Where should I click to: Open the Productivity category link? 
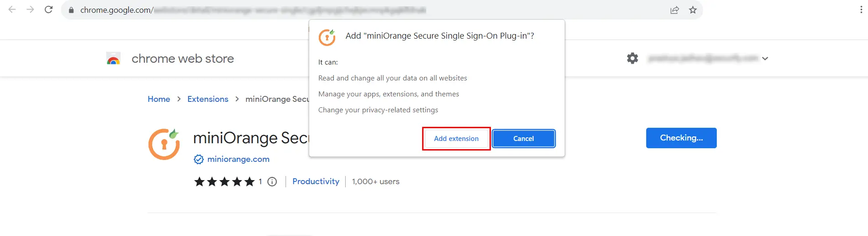coord(316,181)
